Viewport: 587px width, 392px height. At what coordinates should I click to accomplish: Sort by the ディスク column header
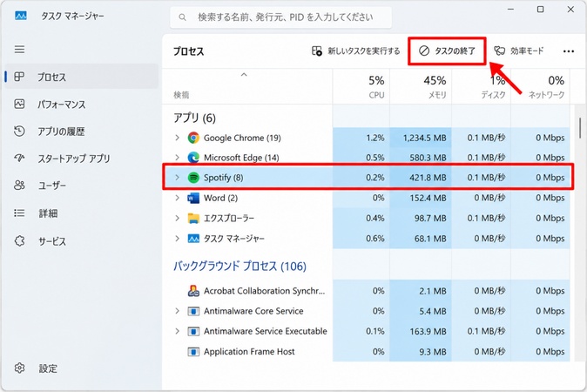[x=481, y=86]
